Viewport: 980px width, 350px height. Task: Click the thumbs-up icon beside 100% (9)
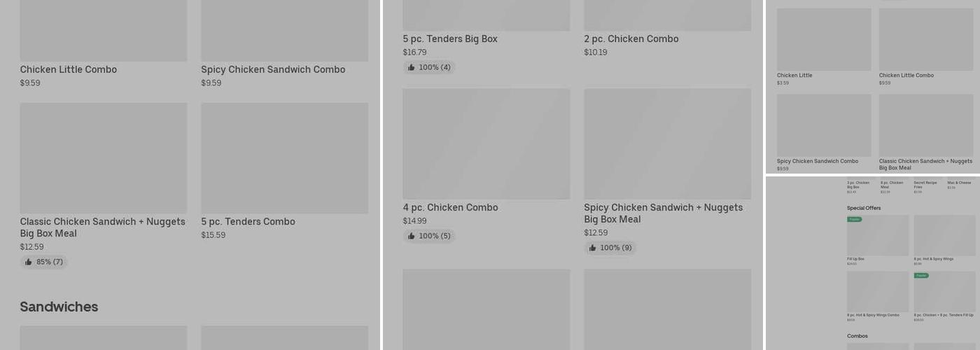coord(593,248)
